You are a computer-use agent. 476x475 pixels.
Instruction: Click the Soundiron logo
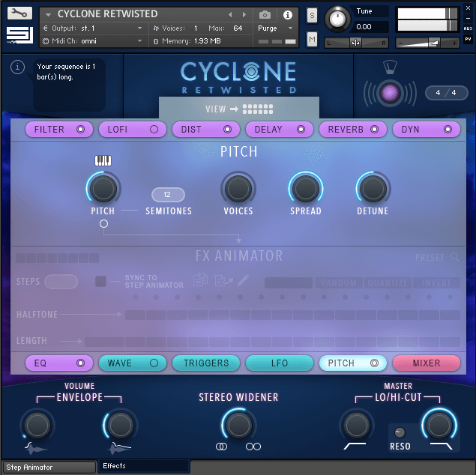coord(19,35)
